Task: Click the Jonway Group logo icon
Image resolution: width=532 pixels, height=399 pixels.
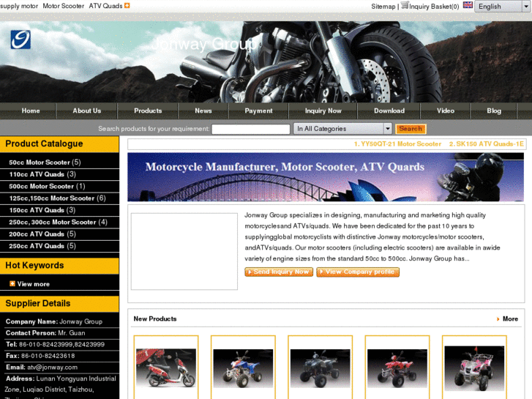Action: tap(20, 40)
